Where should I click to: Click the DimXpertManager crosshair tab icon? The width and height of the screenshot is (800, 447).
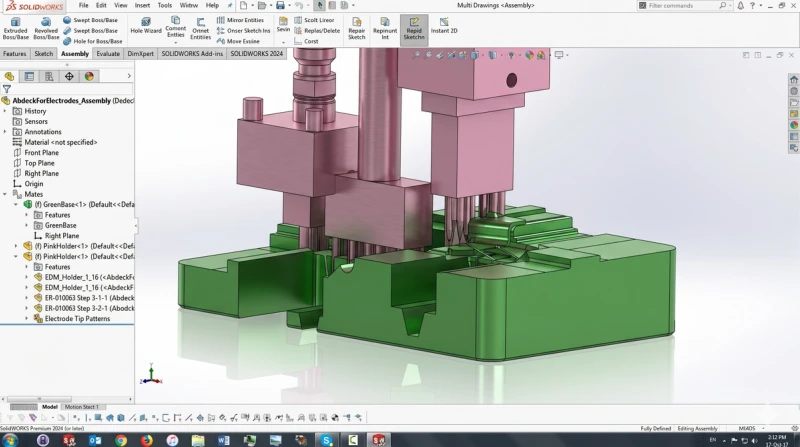tap(69, 77)
